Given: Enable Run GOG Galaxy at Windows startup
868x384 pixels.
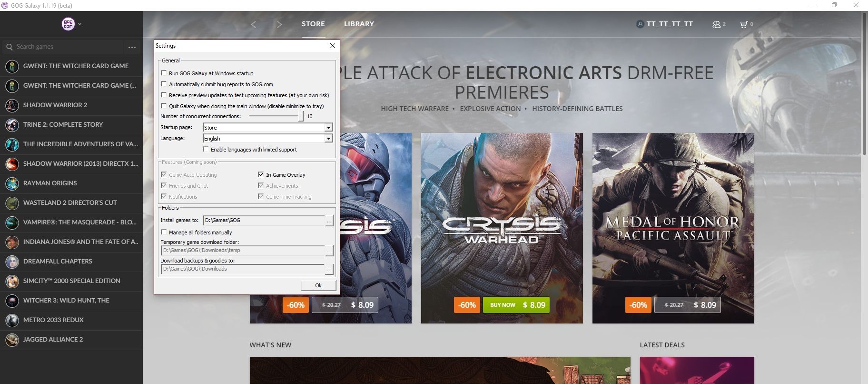Looking at the screenshot, I should pyautogui.click(x=164, y=73).
